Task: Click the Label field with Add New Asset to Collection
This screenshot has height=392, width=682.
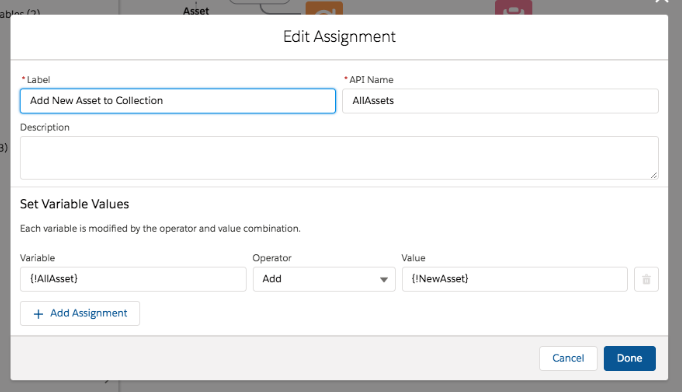Action: (x=177, y=101)
